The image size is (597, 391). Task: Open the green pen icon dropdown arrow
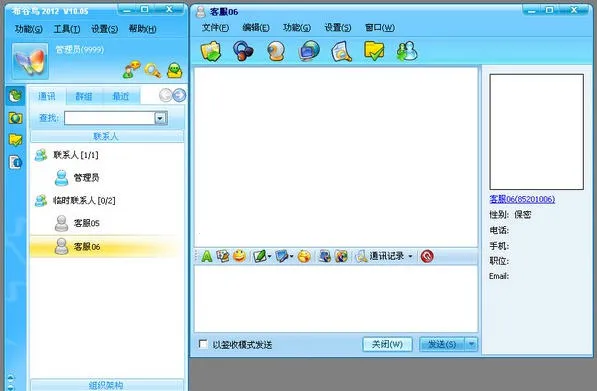point(269,256)
